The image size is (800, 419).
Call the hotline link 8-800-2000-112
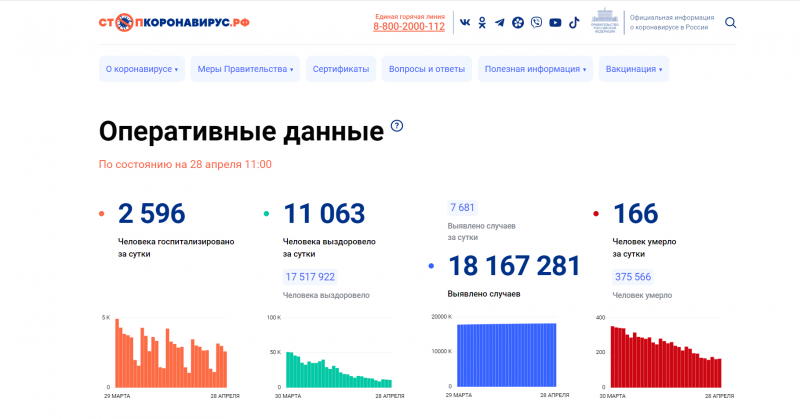click(409, 27)
